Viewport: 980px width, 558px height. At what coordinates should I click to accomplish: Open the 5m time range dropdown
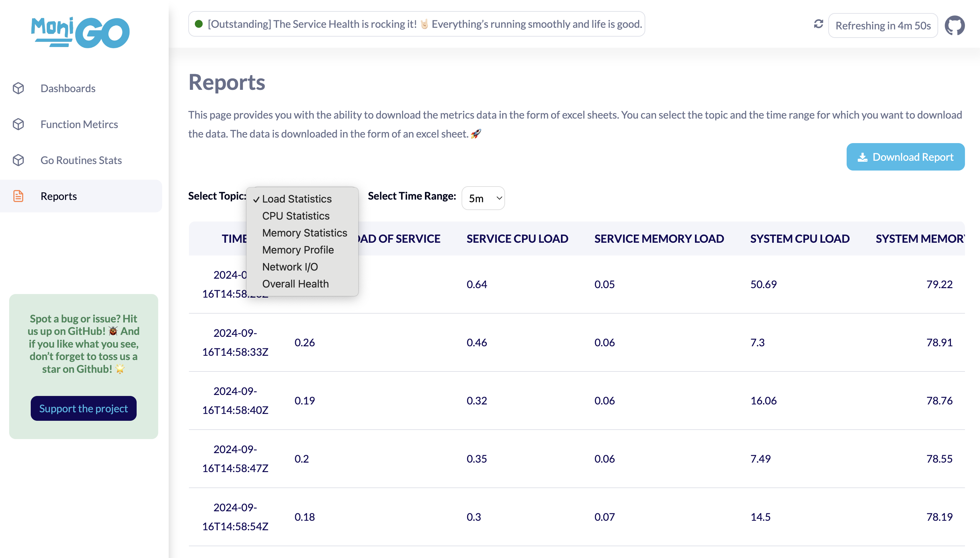click(x=483, y=199)
